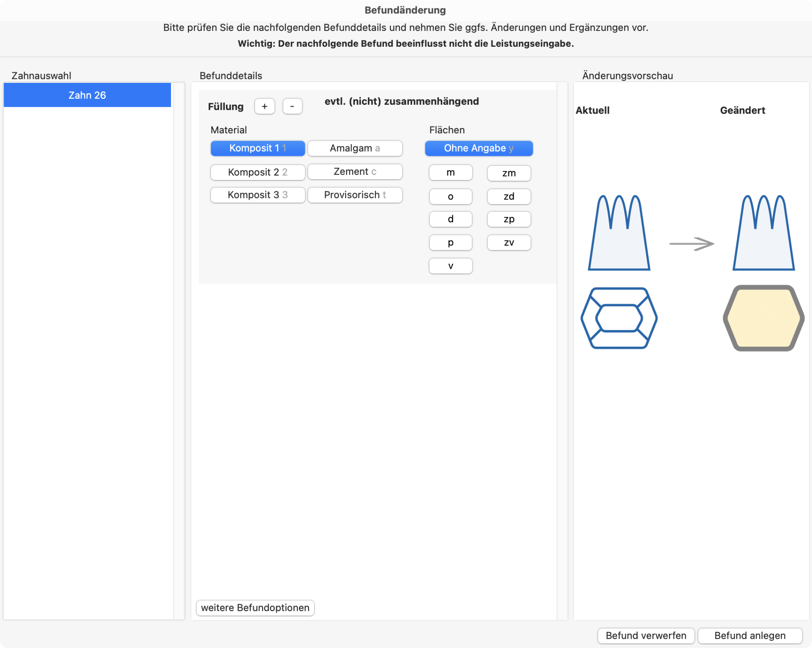Select Zahn 26 in tooth list
The width and height of the screenshot is (812, 648).
click(x=87, y=95)
